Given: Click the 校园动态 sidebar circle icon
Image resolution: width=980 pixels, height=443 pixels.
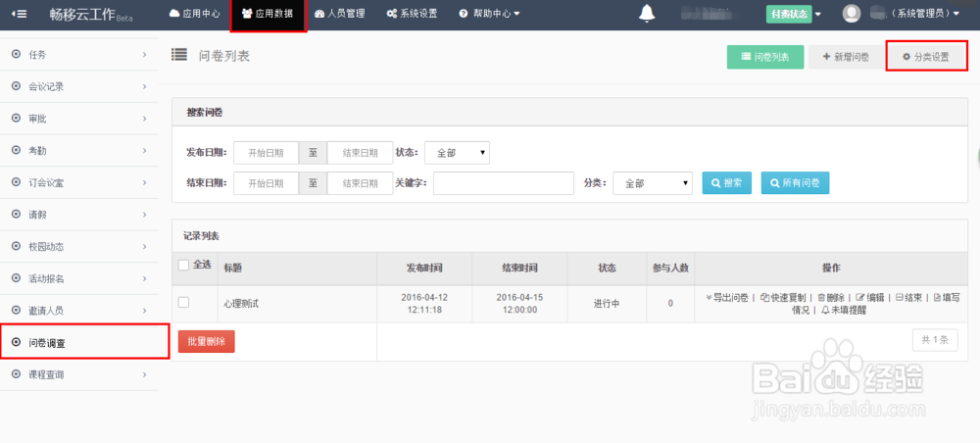Looking at the screenshot, I should click(17, 246).
